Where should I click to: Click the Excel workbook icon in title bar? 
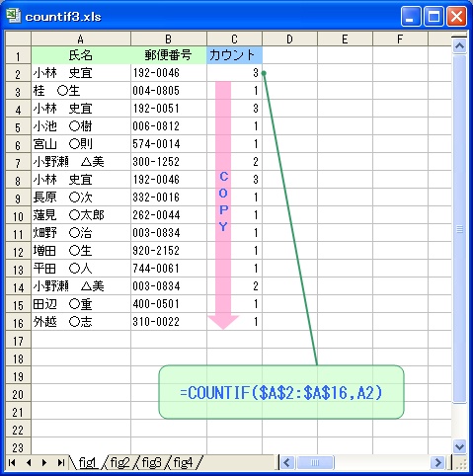click(13, 16)
